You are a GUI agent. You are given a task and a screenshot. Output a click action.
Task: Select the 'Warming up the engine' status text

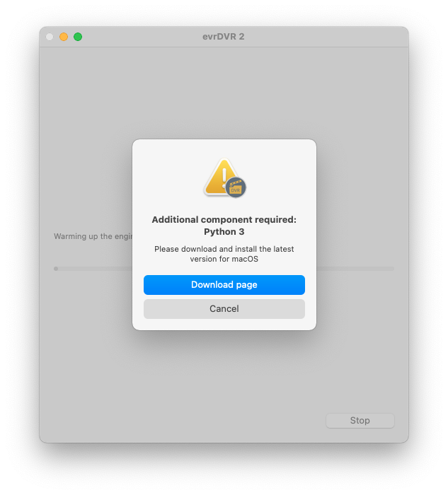(x=93, y=236)
